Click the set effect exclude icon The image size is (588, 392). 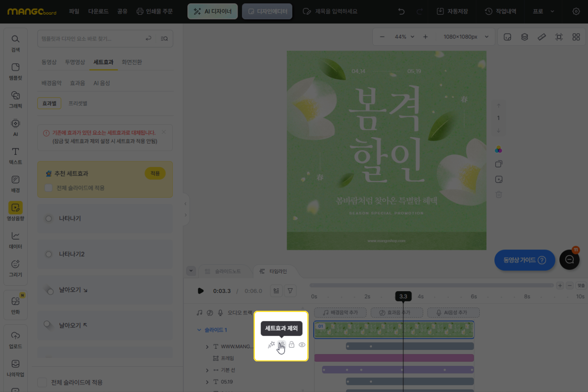(281, 345)
